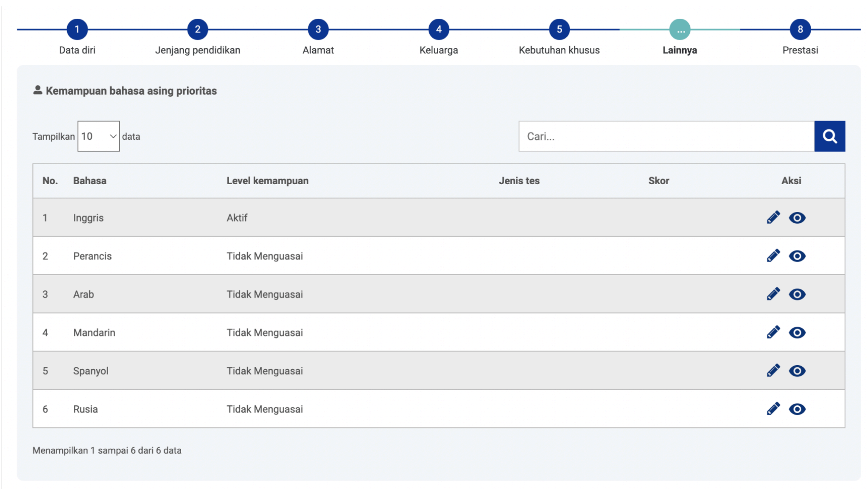868x489 pixels.
Task: Go to step 1, Data diri
Action: 77,29
